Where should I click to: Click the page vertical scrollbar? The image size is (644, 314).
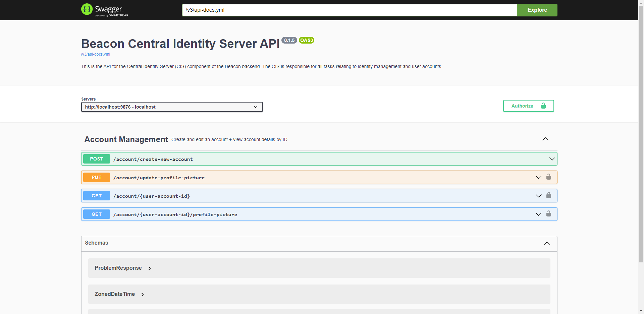pos(641,134)
